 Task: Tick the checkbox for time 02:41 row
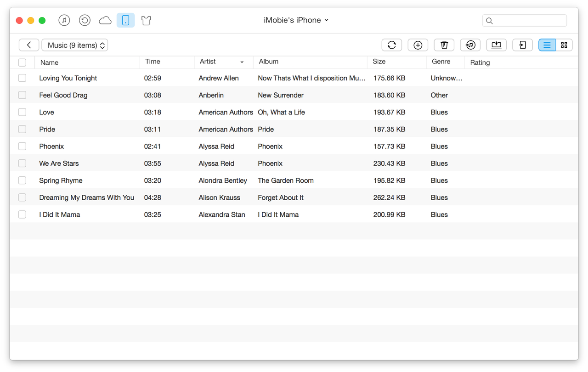22,146
